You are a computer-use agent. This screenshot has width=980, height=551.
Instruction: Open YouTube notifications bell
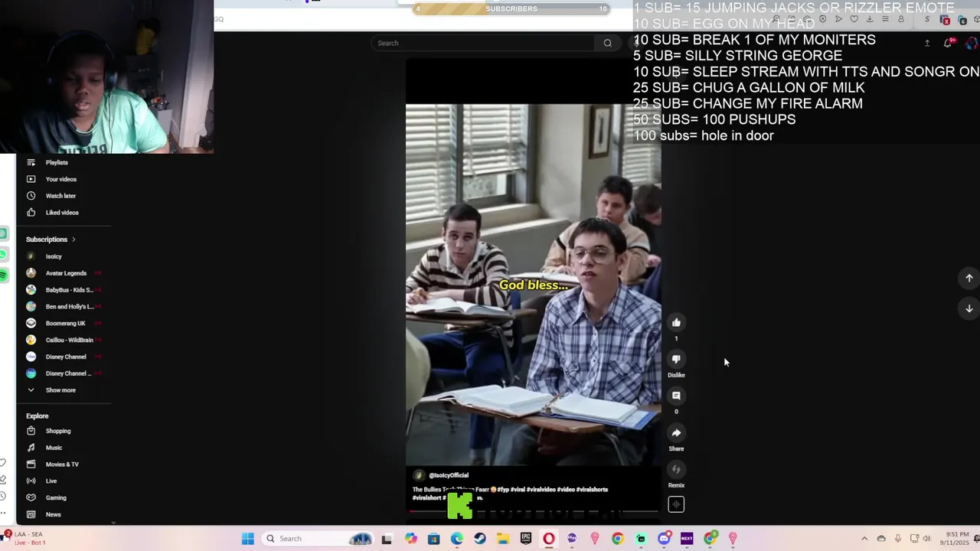click(x=948, y=43)
